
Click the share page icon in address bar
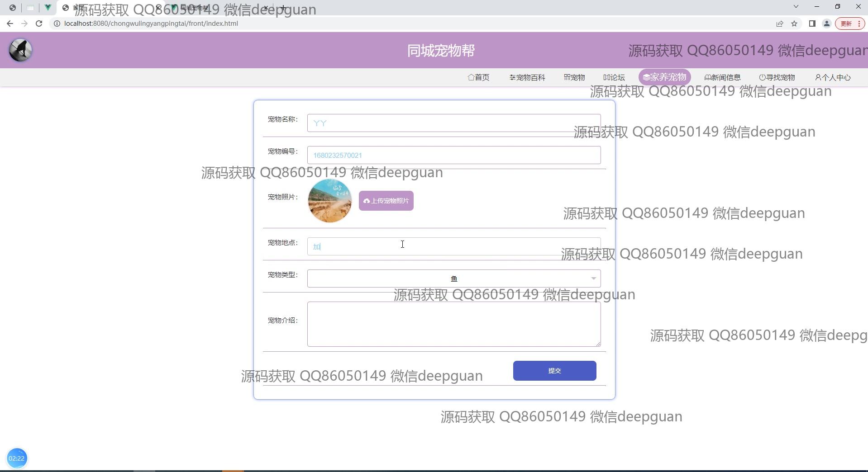(x=780, y=24)
